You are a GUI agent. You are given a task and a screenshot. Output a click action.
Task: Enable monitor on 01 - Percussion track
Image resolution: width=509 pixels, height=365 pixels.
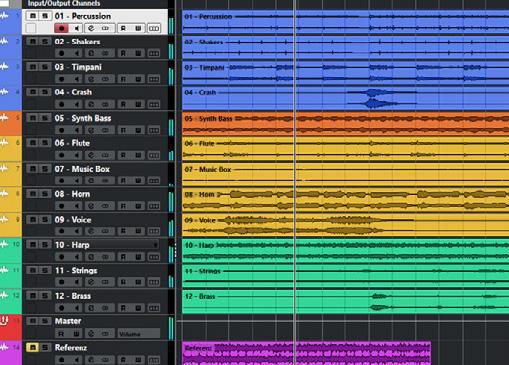[77, 28]
